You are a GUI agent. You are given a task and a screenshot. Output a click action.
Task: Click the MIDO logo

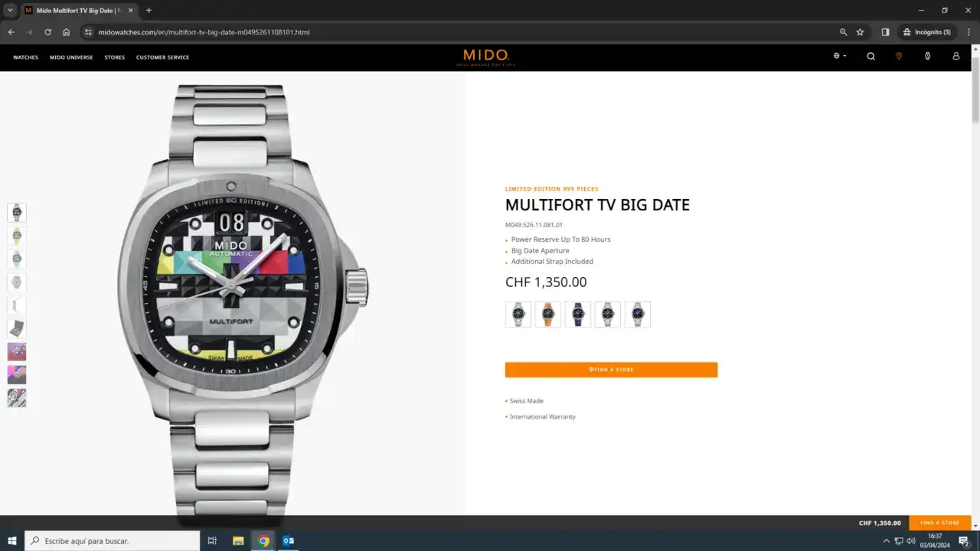point(486,57)
